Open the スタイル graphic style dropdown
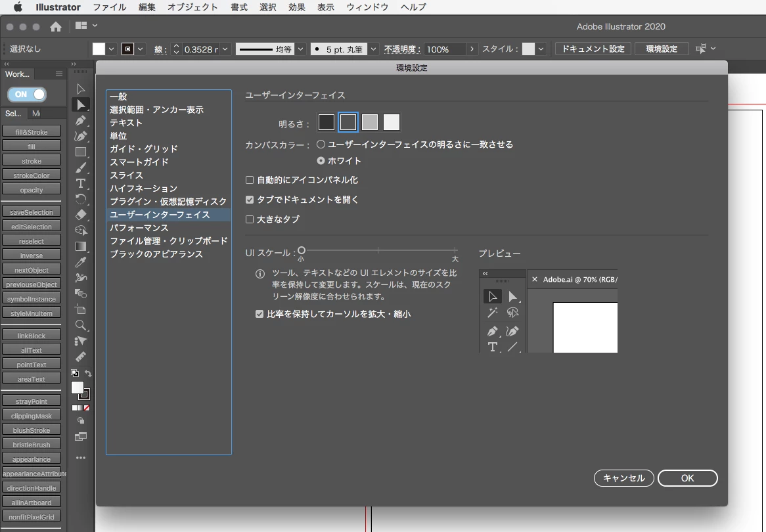This screenshot has height=532, width=766. [x=541, y=49]
